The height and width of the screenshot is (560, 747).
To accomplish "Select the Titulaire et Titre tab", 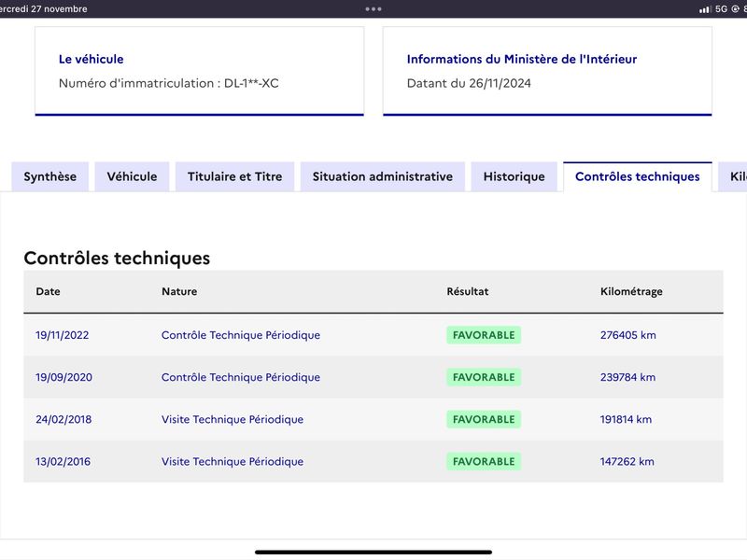I will 235,176.
